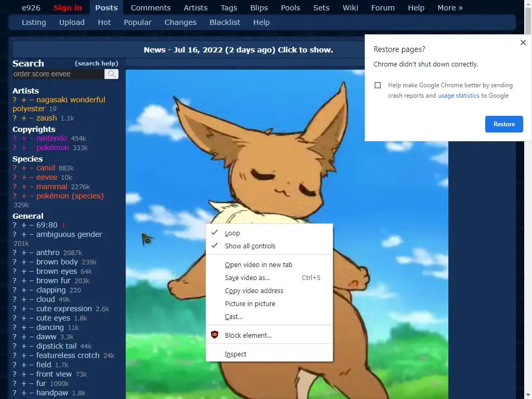This screenshot has width=532, height=399.
Task: Open Help in the secondary navigation
Action: [261, 22]
